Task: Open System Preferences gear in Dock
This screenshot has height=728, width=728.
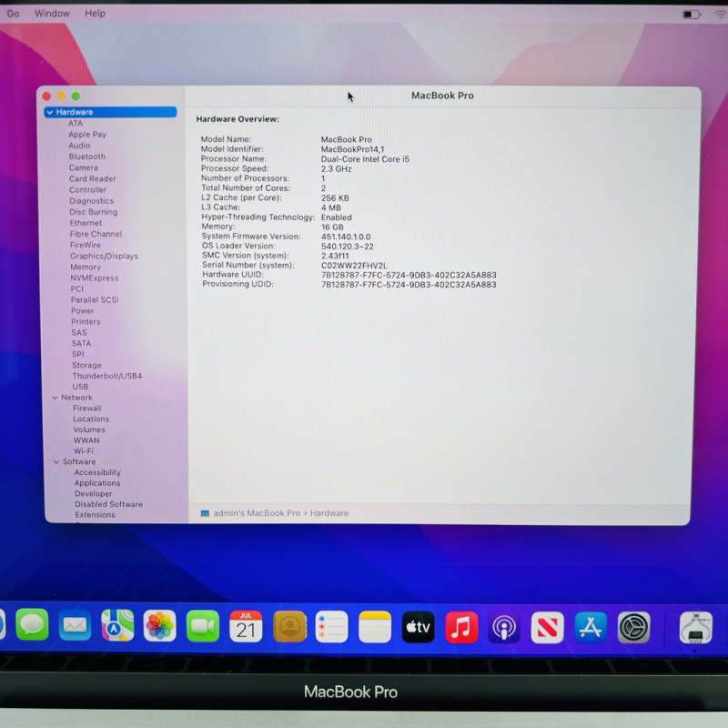Action: click(x=633, y=628)
